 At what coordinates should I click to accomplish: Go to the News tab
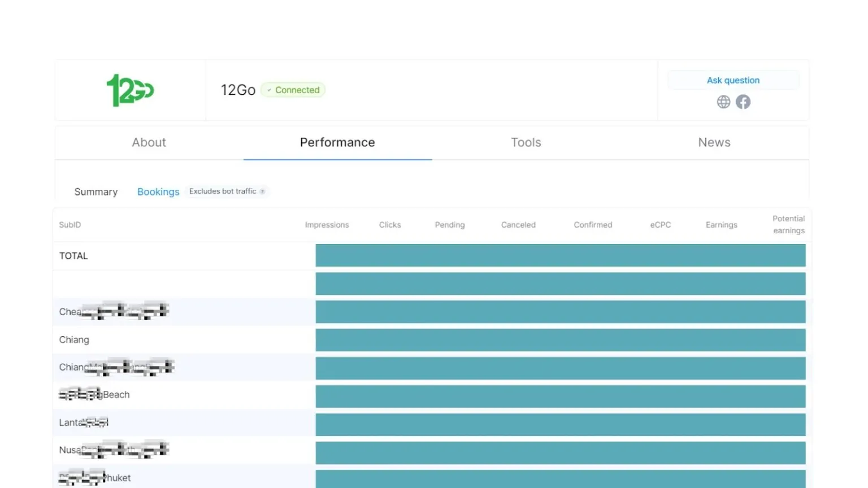714,142
